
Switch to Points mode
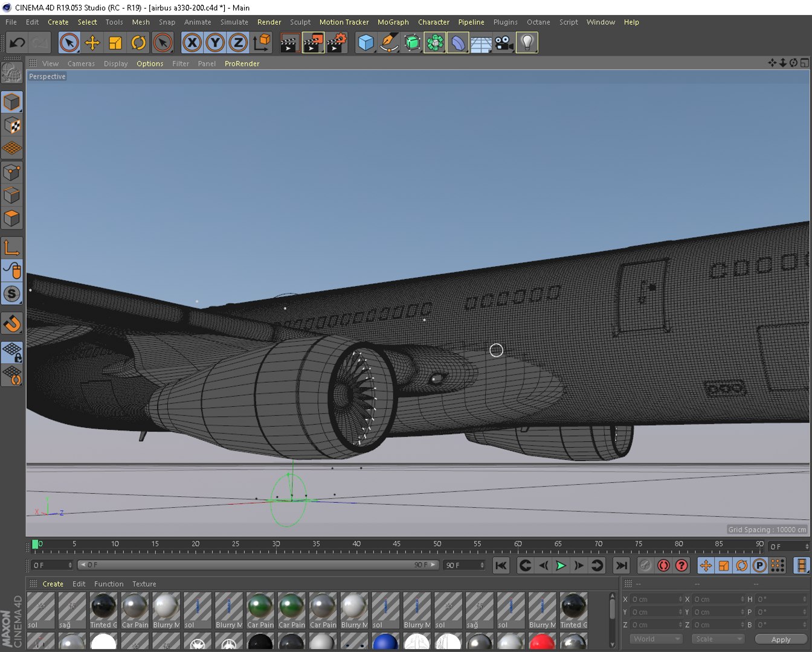pos(12,173)
